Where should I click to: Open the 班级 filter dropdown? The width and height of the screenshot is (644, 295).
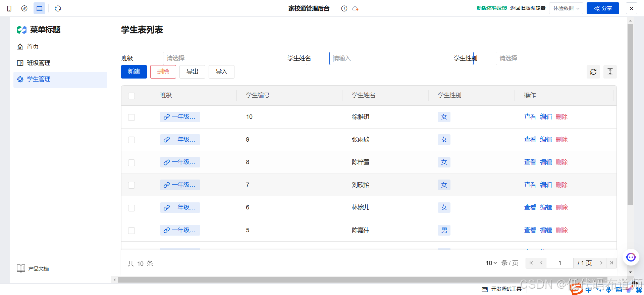click(235, 58)
